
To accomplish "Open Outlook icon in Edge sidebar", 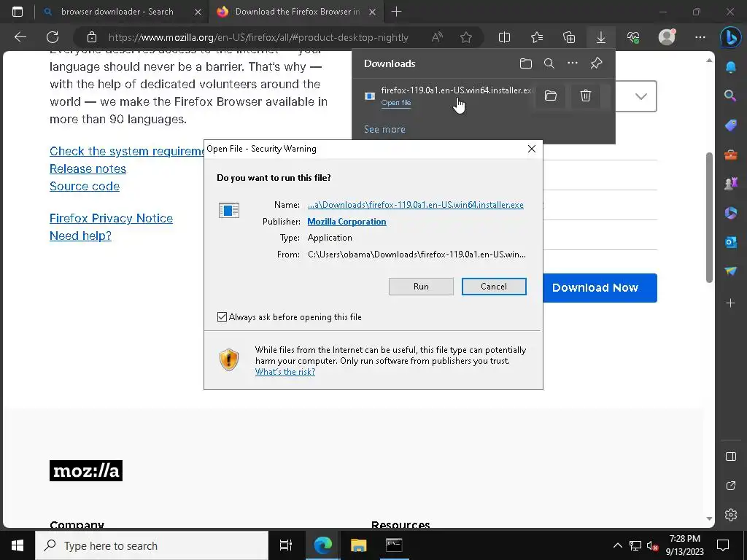I will (730, 242).
